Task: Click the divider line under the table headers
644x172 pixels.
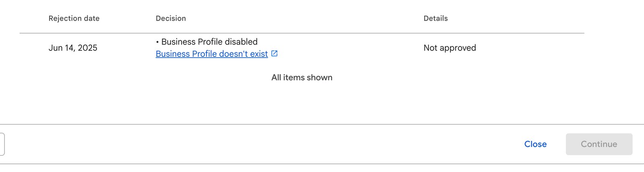Action: point(302,33)
